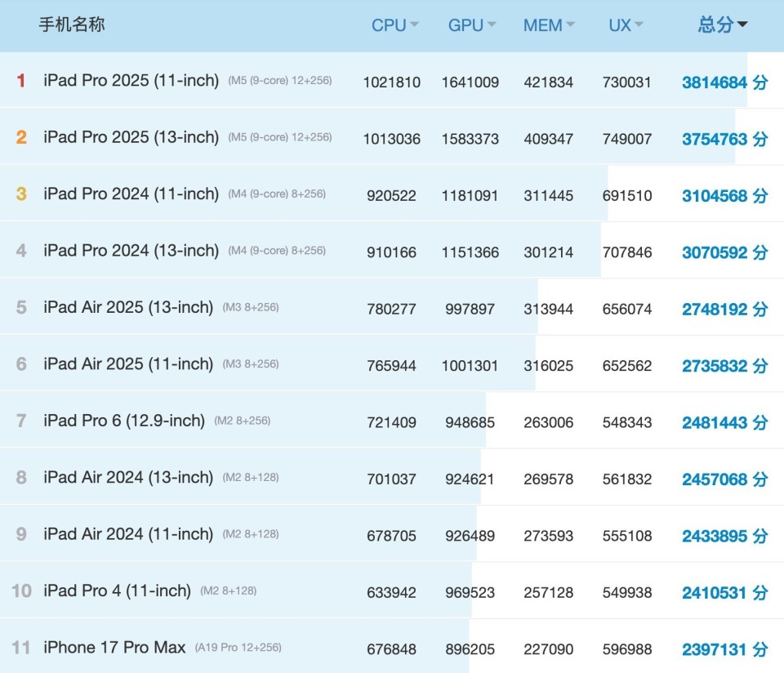Select iPad Air 2024 (13-inch) name
Image resolution: width=784 pixels, height=673 pixels.
click(128, 478)
